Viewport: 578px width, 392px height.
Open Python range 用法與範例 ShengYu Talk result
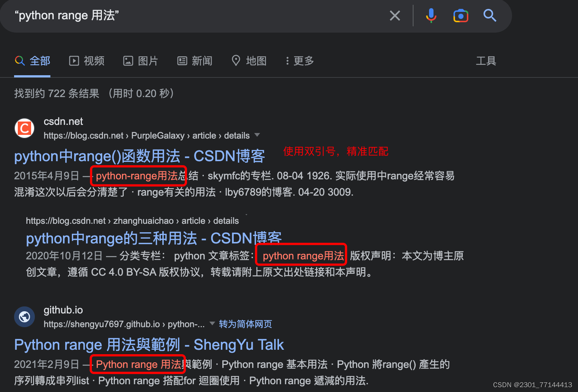click(149, 345)
